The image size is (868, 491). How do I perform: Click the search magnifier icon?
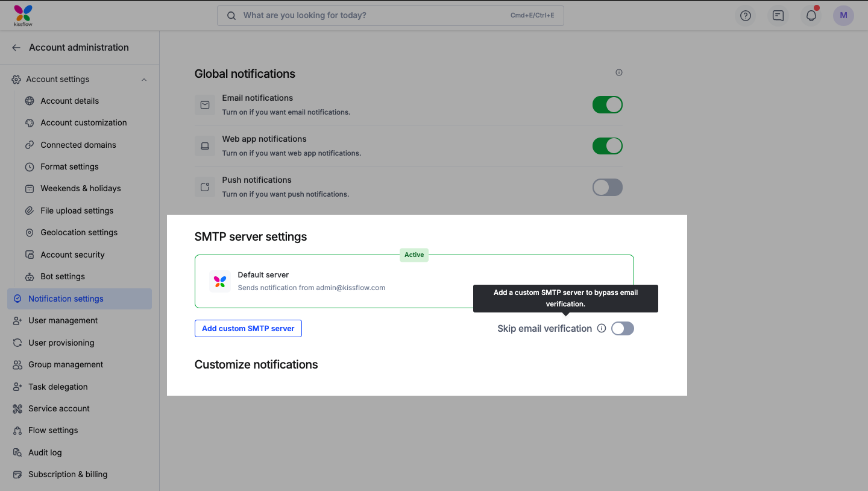coord(231,16)
